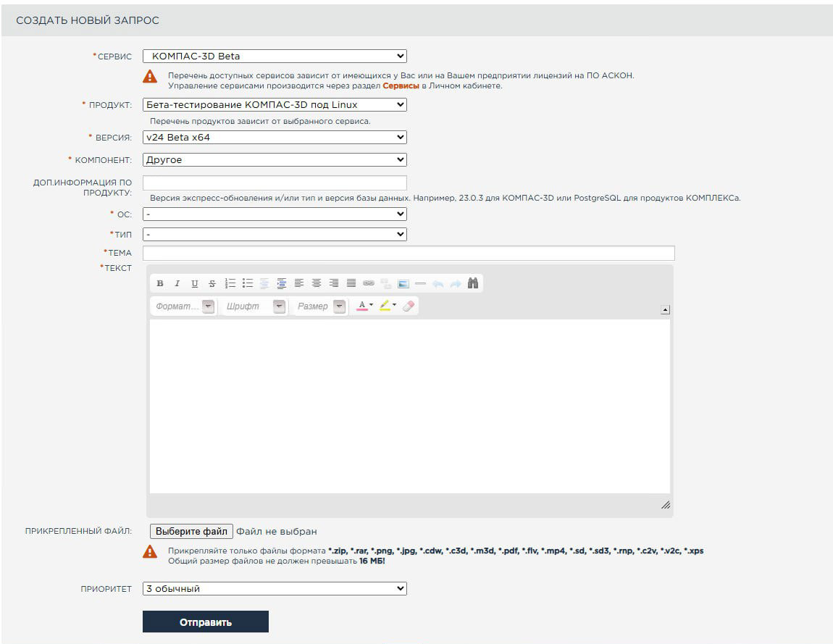Open the Сервисы link in the notice
Image resolution: width=833 pixels, height=644 pixels.
pos(401,85)
